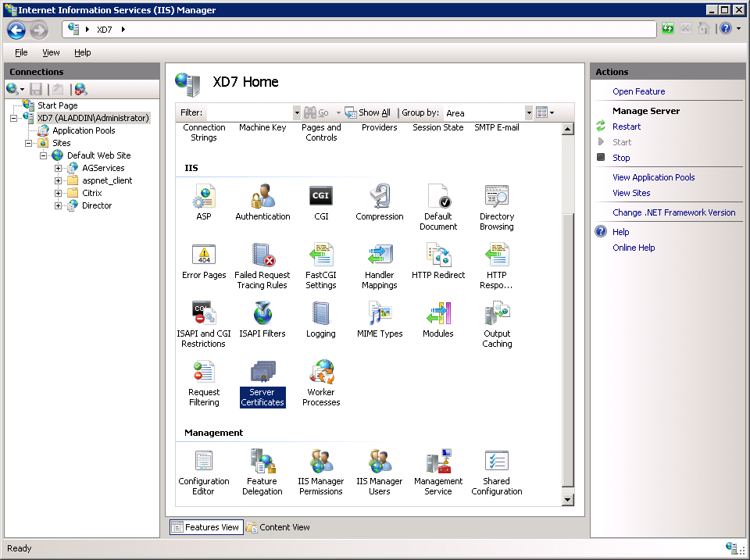Screen dimensions: 750x560
Task: Open the MIME Types feature
Action: click(380, 319)
